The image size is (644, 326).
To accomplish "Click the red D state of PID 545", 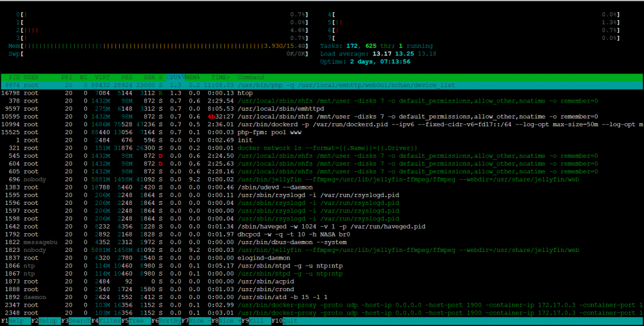I will (x=160, y=156).
